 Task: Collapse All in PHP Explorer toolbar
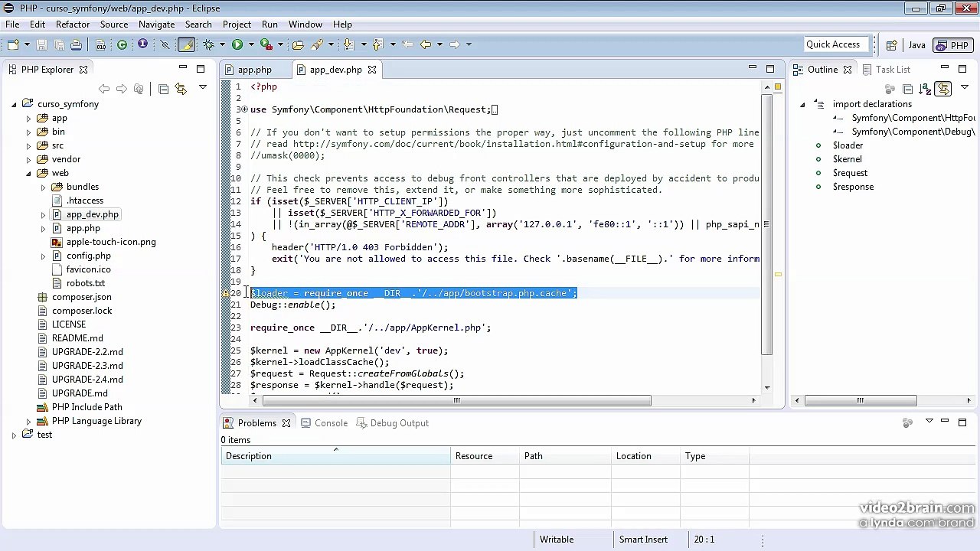click(x=164, y=90)
